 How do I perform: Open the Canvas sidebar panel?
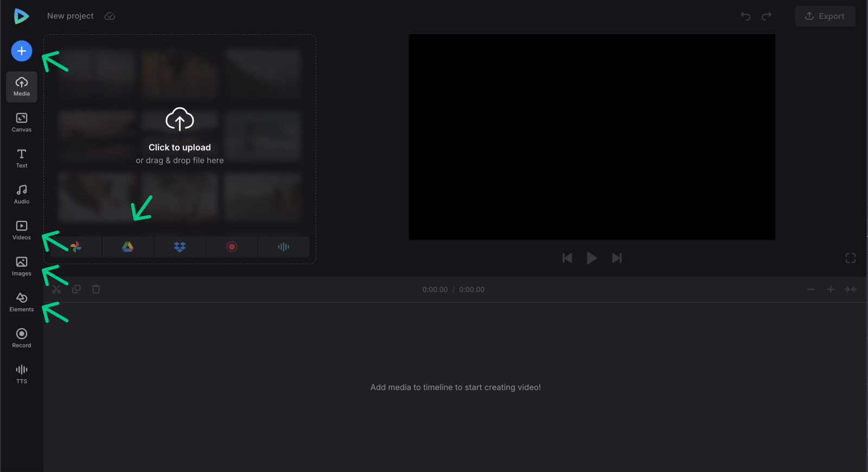22,123
